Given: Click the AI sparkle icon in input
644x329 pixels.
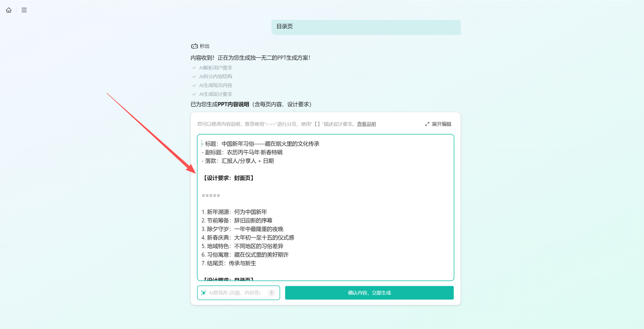Looking at the screenshot, I should pos(204,293).
